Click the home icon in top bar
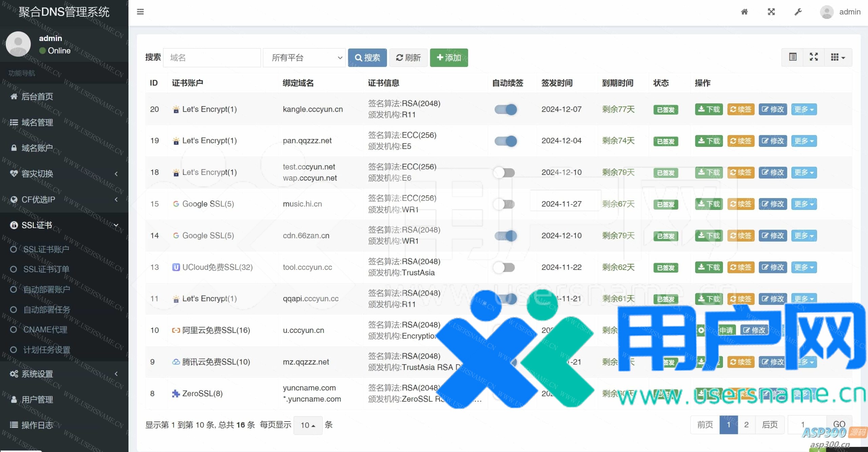868x452 pixels. (744, 12)
